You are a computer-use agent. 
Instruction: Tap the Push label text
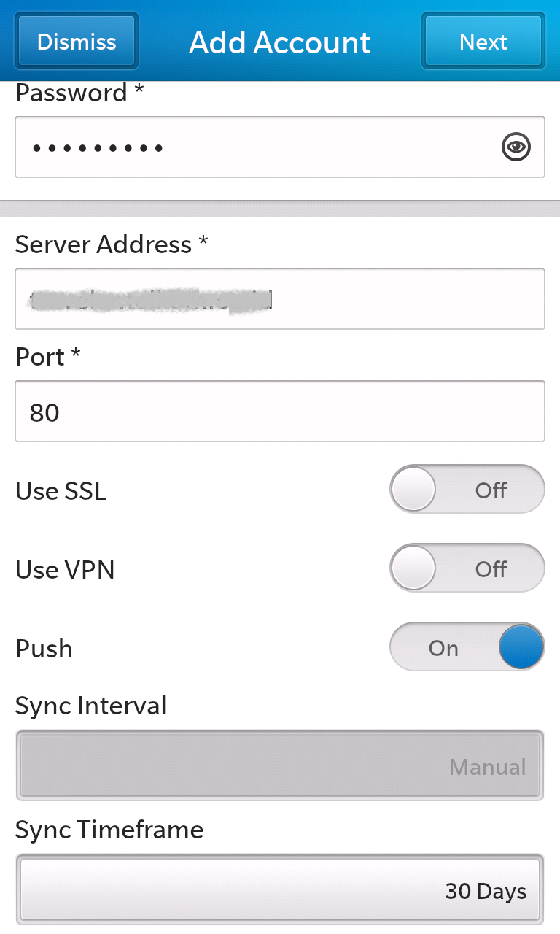44,649
